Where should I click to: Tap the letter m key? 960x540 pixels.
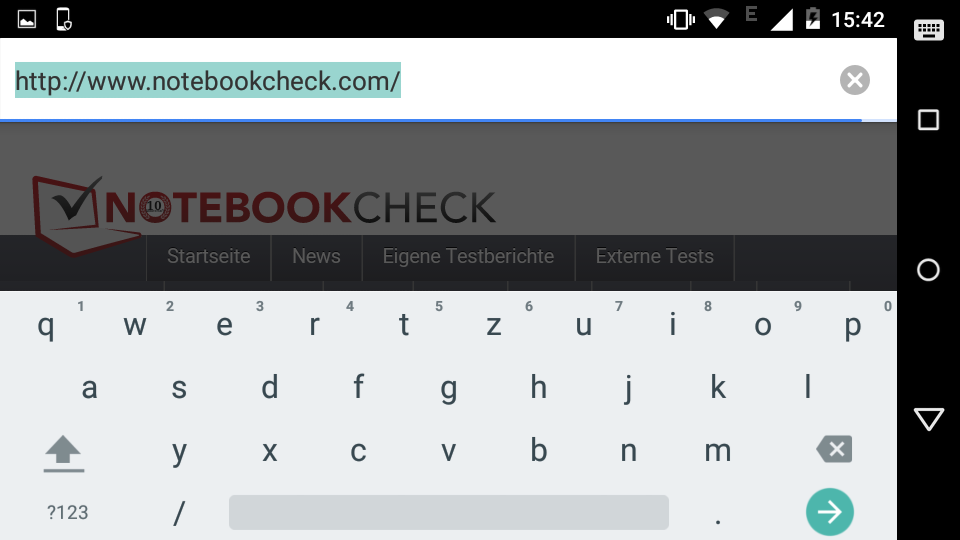coord(718,451)
